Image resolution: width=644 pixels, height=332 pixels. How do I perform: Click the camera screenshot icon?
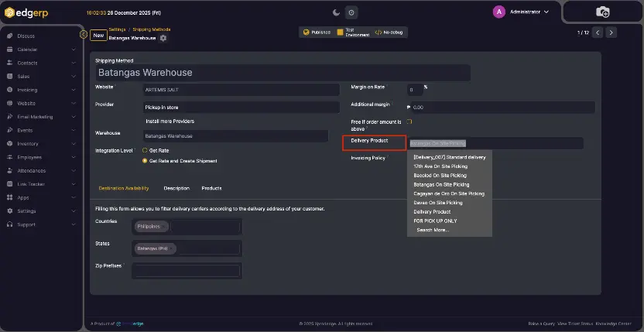pos(602,12)
